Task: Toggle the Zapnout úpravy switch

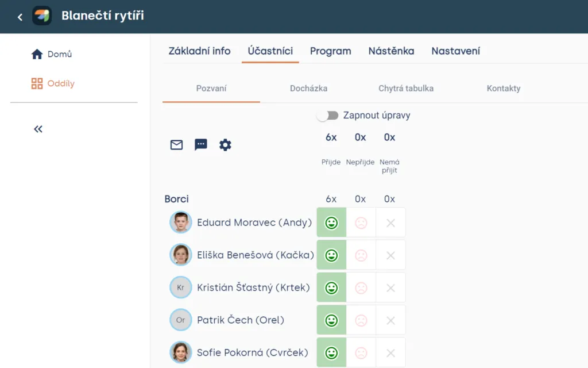Action: [327, 115]
